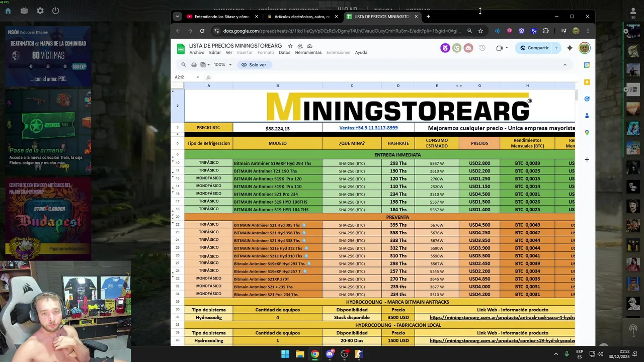Open the name box dropdown A2:I2
The width and height of the screenshot is (644, 362).
[198, 77]
